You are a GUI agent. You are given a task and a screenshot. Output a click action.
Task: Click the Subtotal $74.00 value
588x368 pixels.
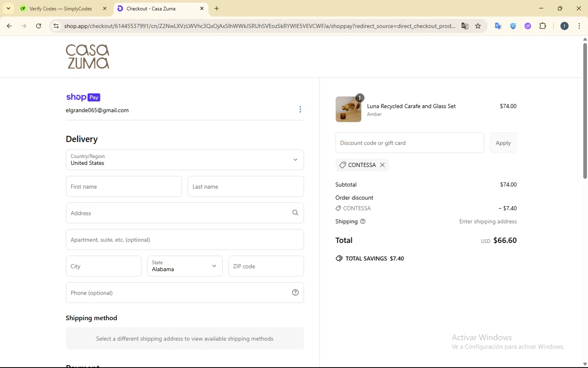(x=508, y=184)
